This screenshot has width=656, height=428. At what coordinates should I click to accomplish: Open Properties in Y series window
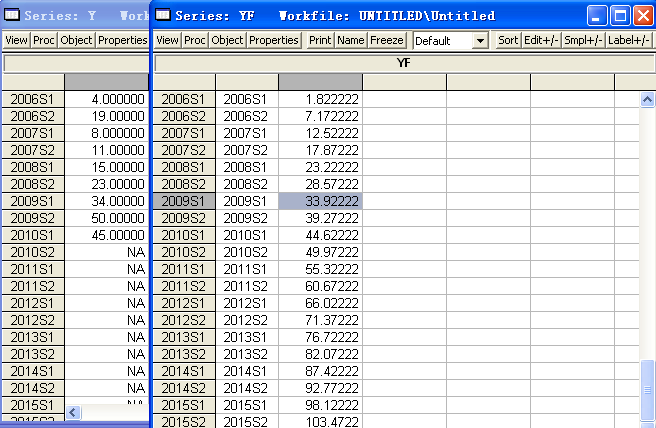click(122, 40)
